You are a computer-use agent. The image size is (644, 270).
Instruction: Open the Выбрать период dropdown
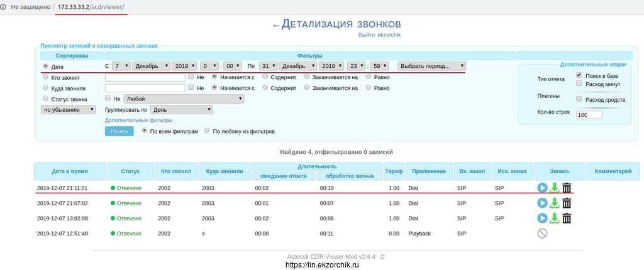click(x=431, y=66)
